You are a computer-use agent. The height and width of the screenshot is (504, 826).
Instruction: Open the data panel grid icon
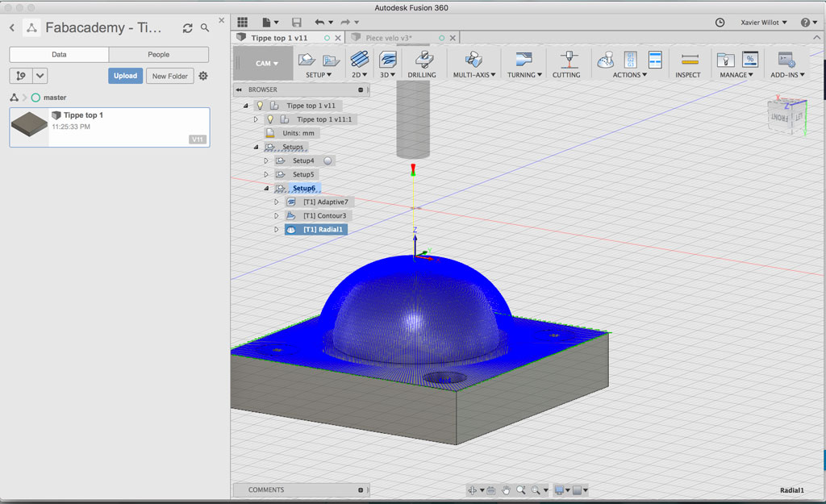242,22
